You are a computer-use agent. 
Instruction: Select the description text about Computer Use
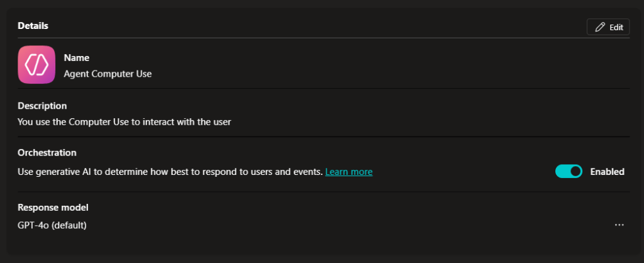(x=125, y=122)
